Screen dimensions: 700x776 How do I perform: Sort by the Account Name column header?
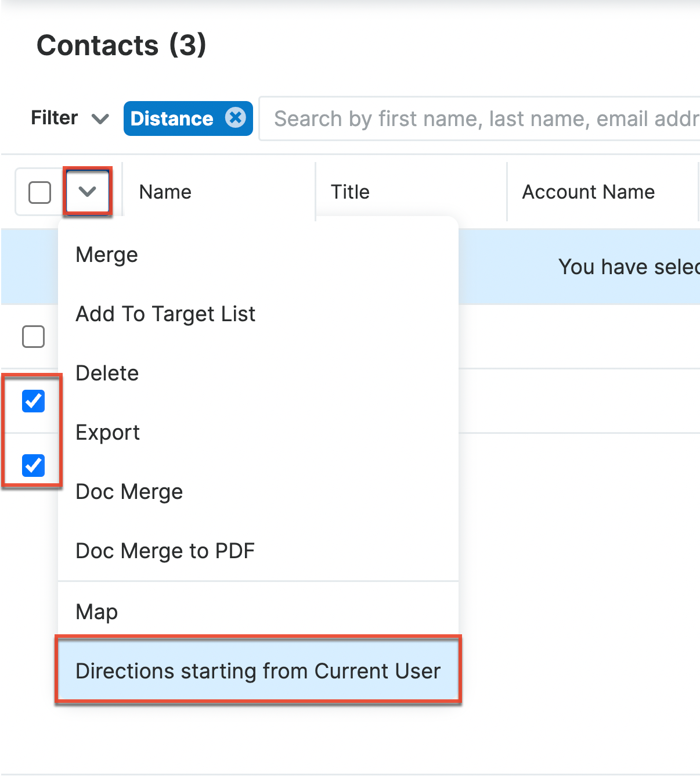click(588, 192)
